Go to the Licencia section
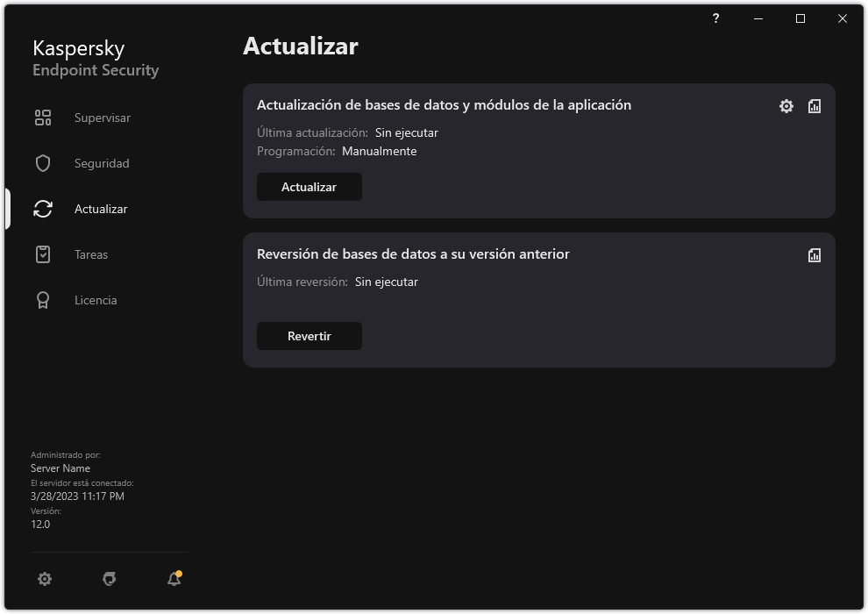This screenshot has height=614, width=868. pos(95,299)
